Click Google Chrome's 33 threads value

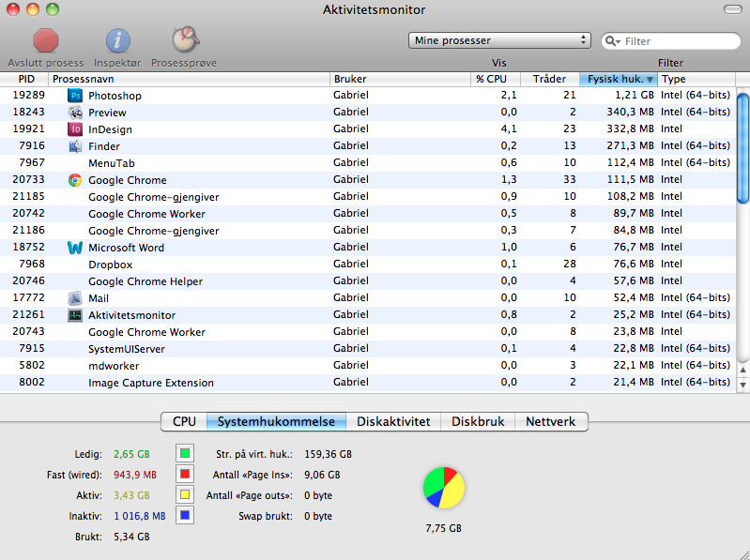pyautogui.click(x=570, y=179)
